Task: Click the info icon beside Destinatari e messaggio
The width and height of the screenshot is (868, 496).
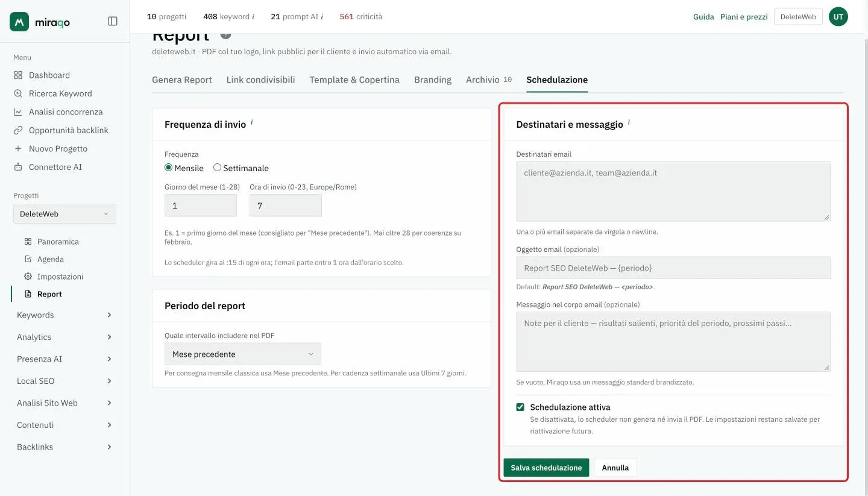Action: tap(629, 122)
